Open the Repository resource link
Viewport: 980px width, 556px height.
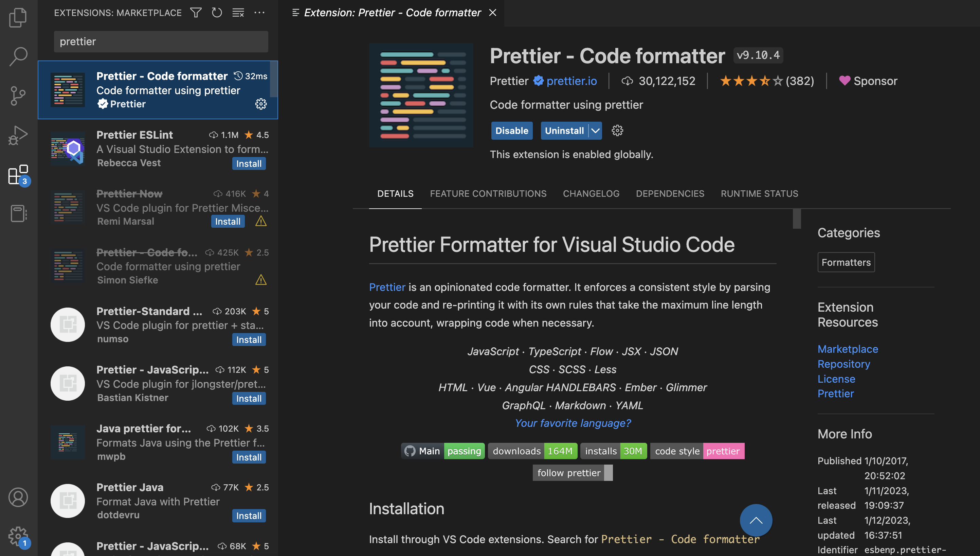(x=843, y=364)
